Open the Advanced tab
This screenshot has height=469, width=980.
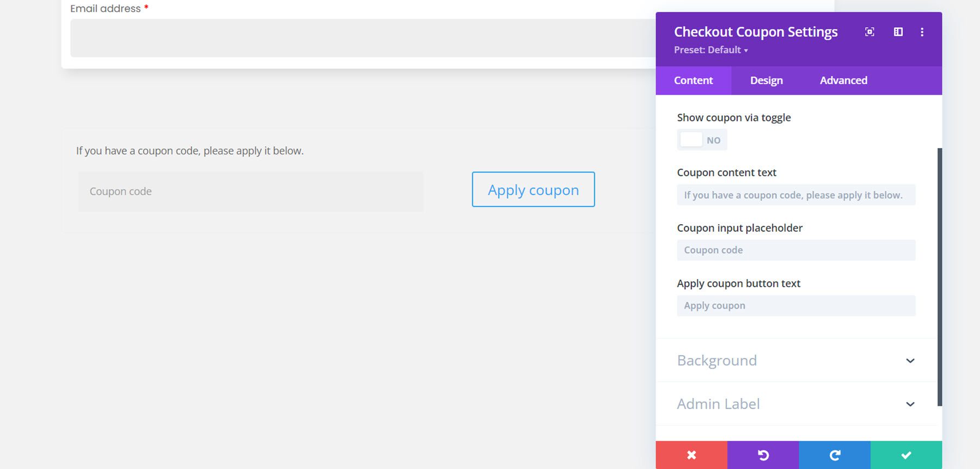pos(843,81)
